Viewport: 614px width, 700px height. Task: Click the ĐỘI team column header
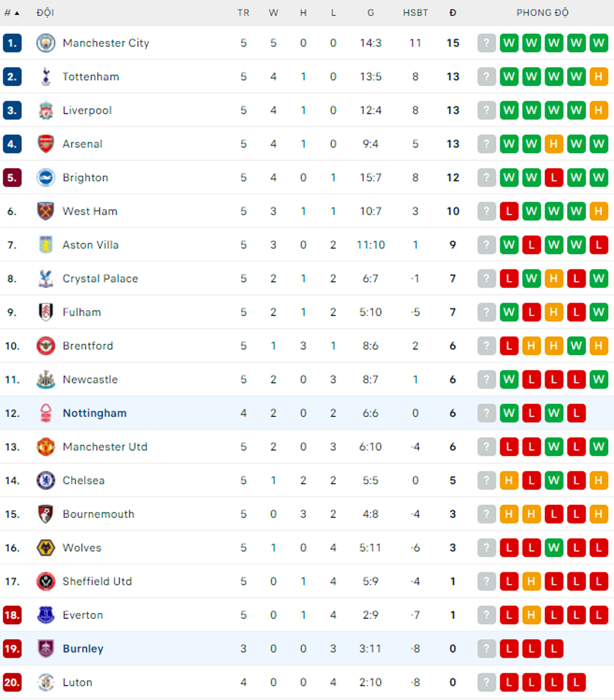pos(45,13)
